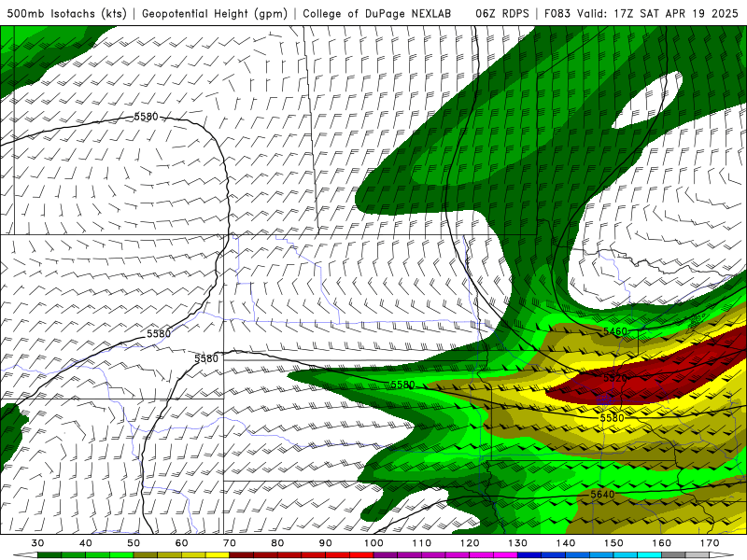Click the 5580 label directly below the 5520 label
Viewport: 747px width, 560px height.
[612, 417]
